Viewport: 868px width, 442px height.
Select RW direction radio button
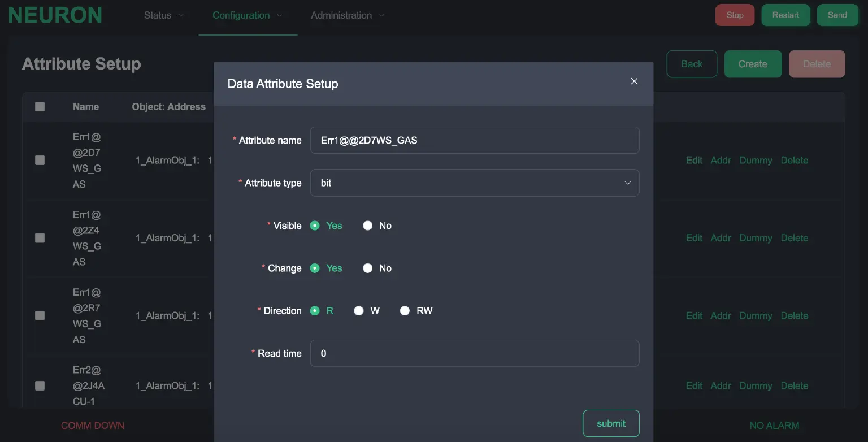click(x=405, y=311)
